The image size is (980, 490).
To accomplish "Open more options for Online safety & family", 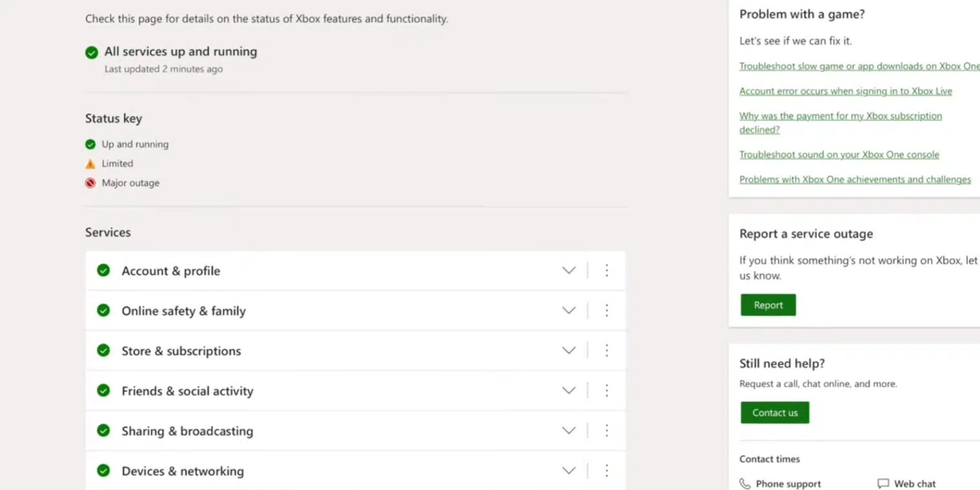I will point(606,311).
